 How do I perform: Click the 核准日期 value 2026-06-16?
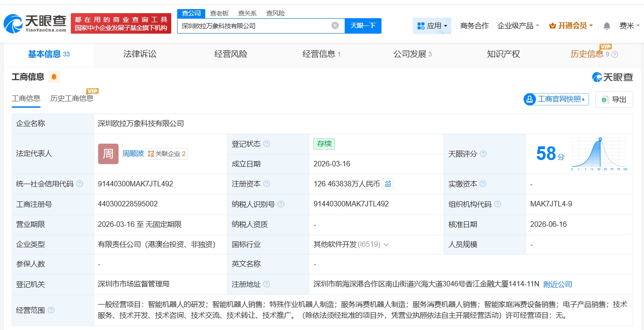coord(549,224)
